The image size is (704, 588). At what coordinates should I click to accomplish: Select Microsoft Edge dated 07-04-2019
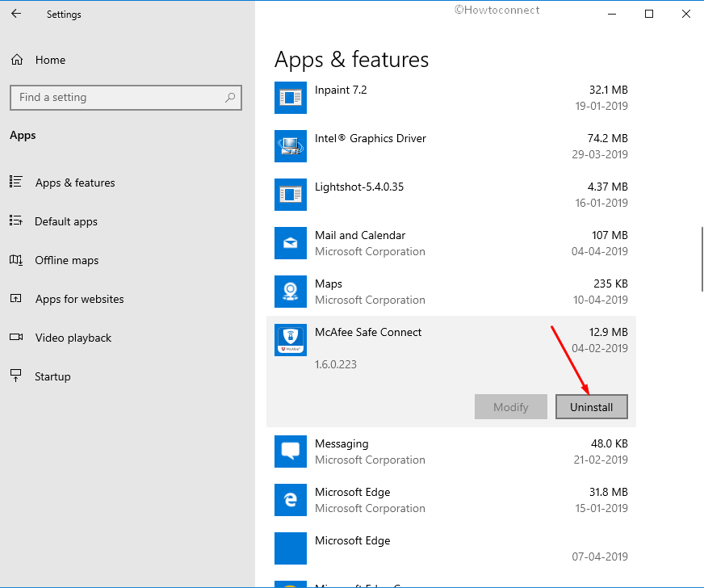pyautogui.click(x=353, y=541)
